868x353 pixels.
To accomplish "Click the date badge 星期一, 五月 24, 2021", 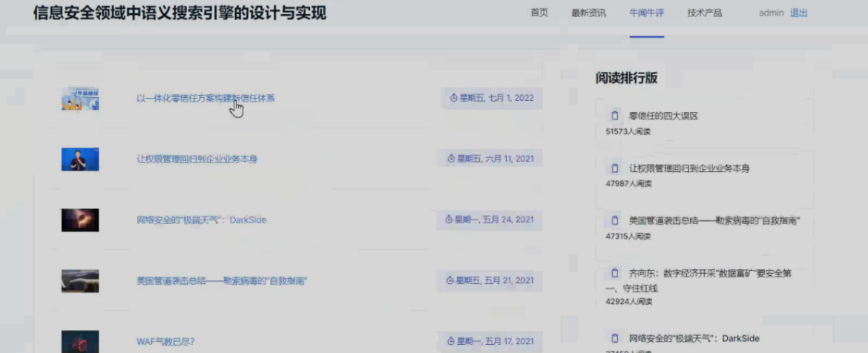I will point(490,220).
